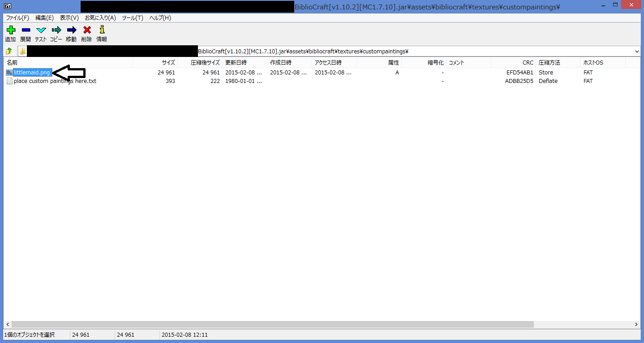Screen dimensions: 644x343
Task: Expand the address path dropdown
Action: [x=637, y=52]
